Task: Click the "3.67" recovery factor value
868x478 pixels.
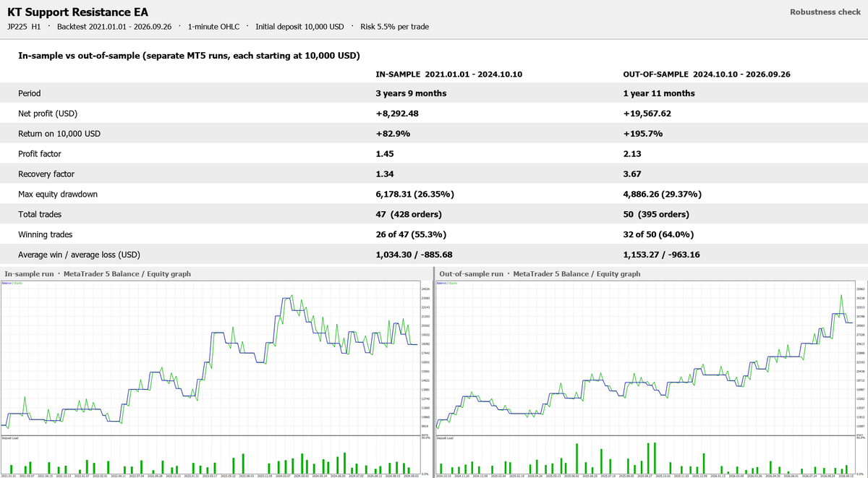Action: click(x=632, y=174)
